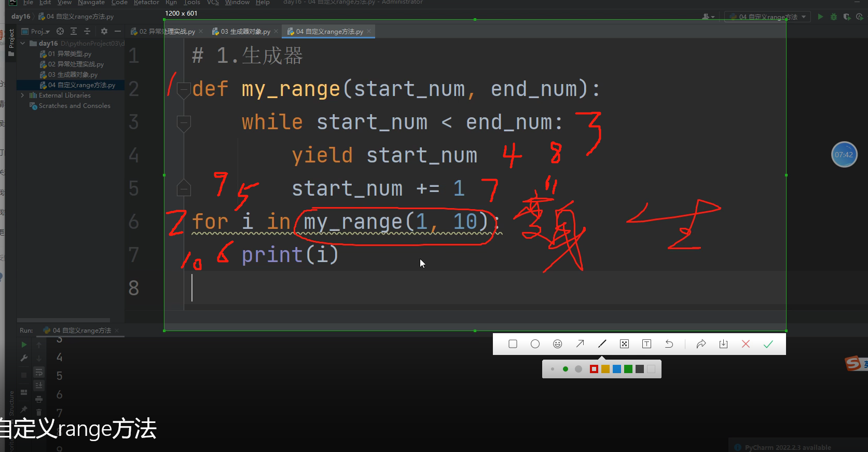
Task: Open Project panel gear settings
Action: coord(104,31)
